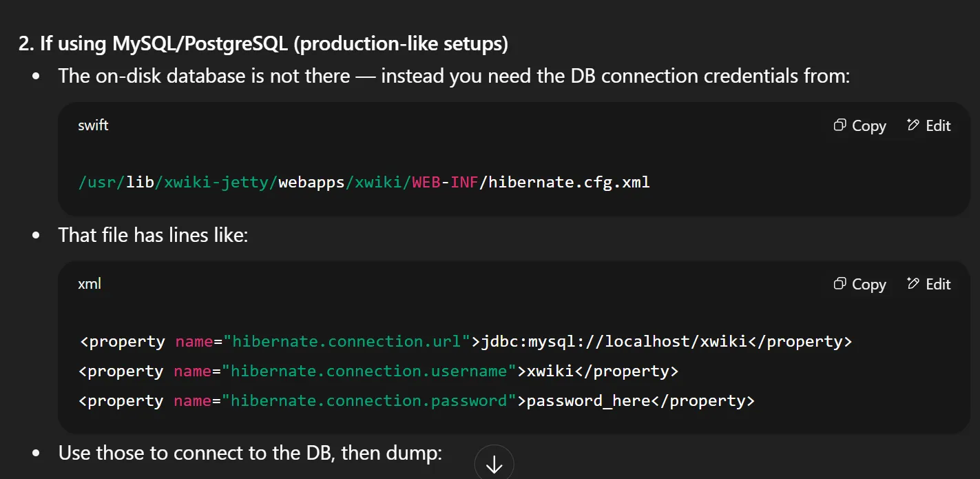Viewport: 980px width, 479px height.
Task: Click the copy icon in the xml code block
Action: [840, 284]
